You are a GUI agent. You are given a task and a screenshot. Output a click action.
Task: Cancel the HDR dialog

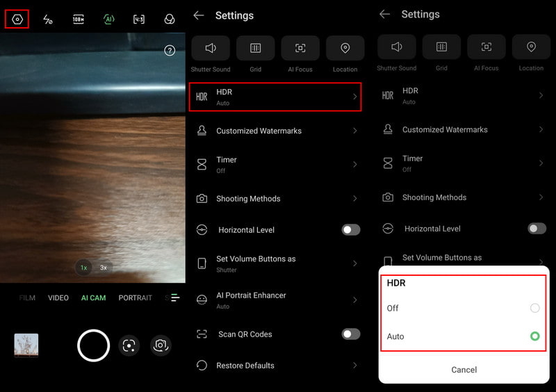pos(464,370)
